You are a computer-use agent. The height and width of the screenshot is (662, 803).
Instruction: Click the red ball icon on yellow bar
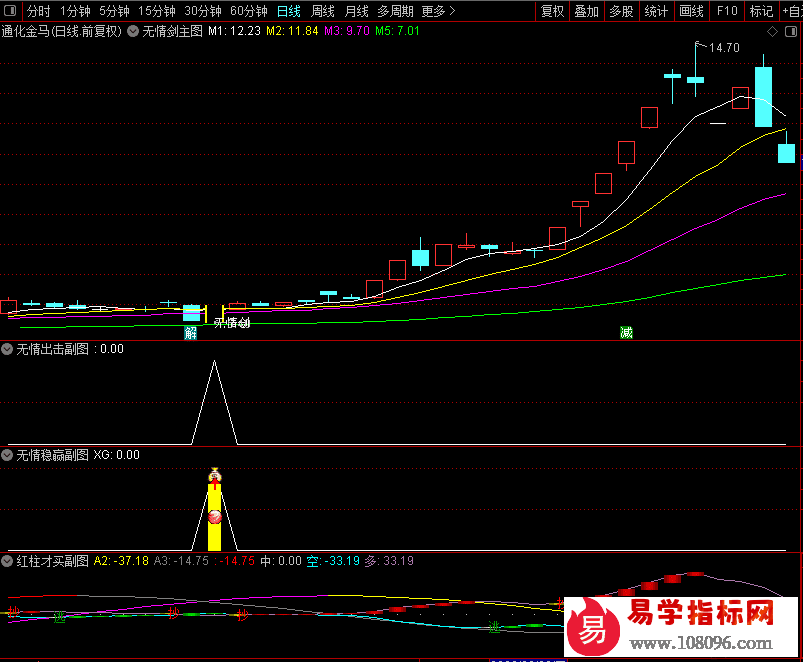[x=215, y=517]
